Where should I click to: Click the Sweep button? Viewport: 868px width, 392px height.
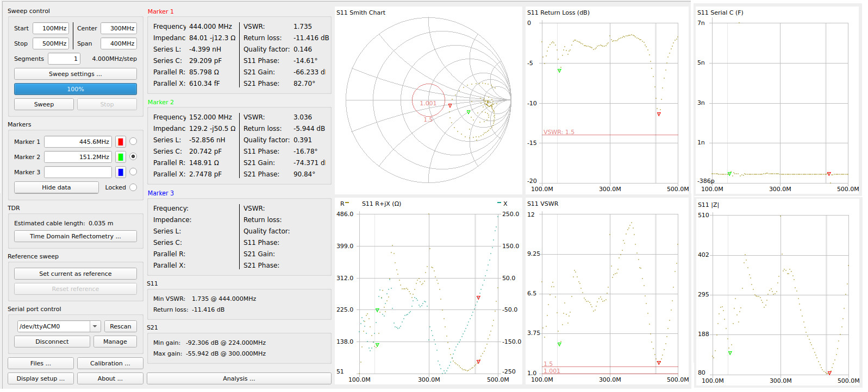(x=44, y=104)
